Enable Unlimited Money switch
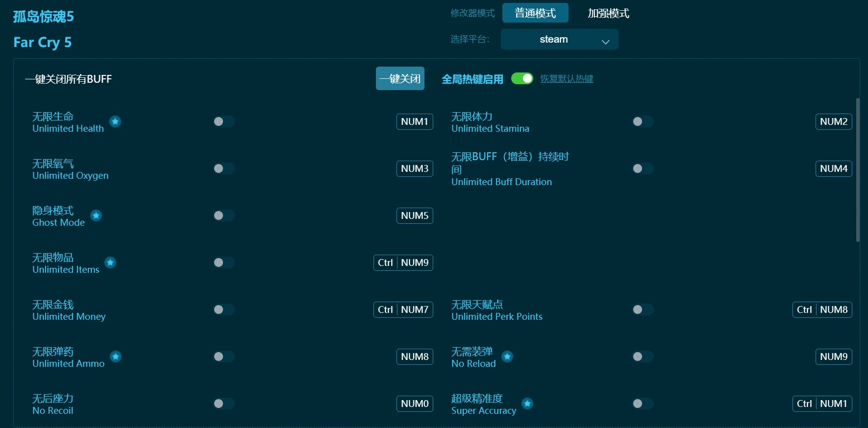Image resolution: width=868 pixels, height=428 pixels. [224, 309]
